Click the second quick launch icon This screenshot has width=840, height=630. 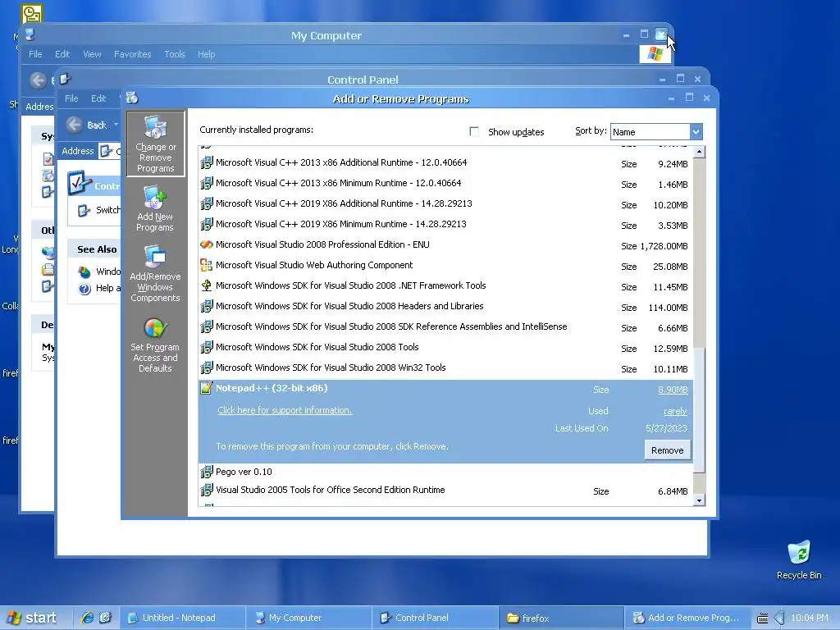pos(106,618)
